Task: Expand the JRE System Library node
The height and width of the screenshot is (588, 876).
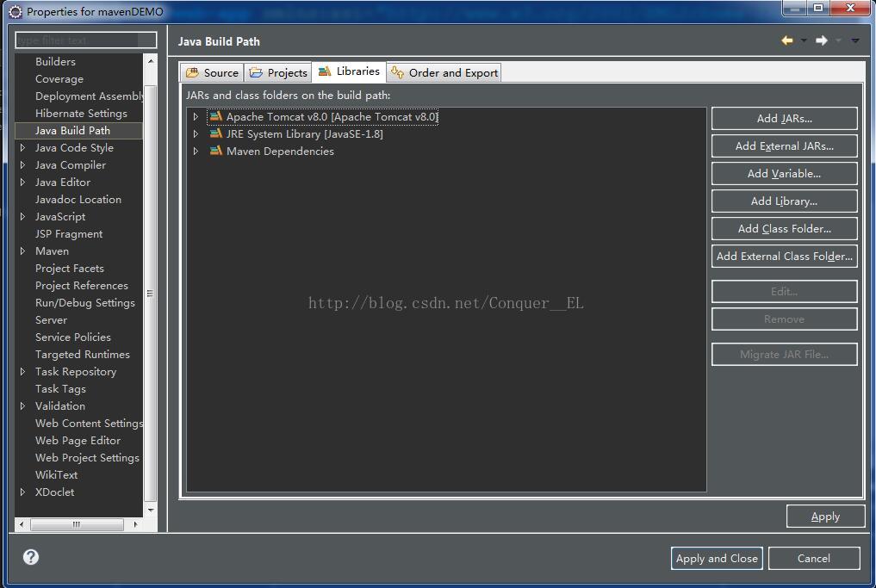Action: point(196,134)
